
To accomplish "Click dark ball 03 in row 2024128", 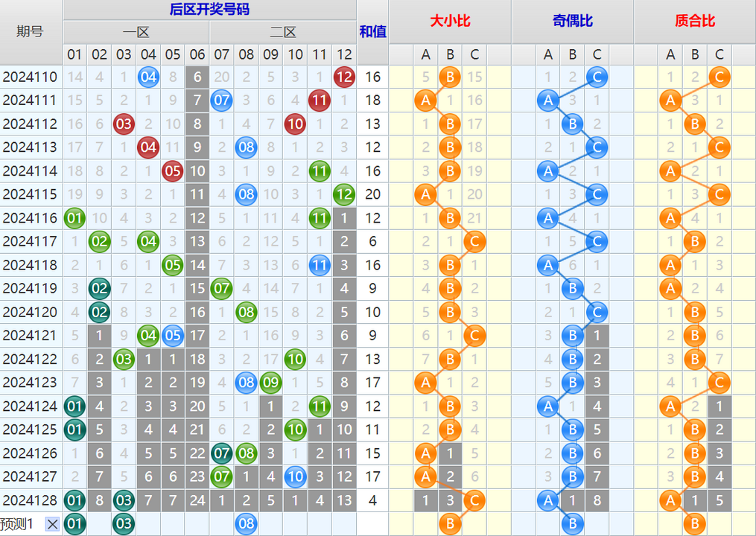I will click(x=124, y=500).
